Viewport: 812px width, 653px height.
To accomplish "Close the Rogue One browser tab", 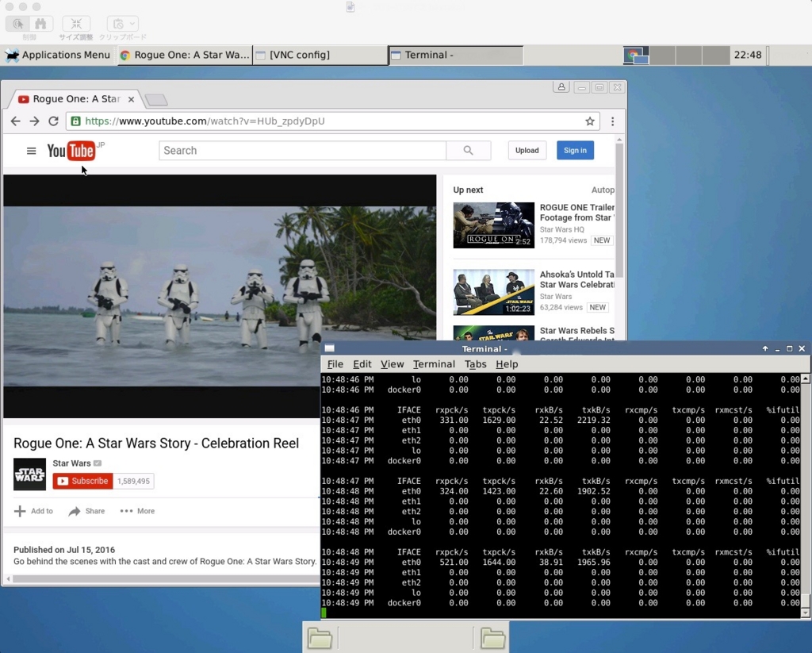I will click(x=131, y=99).
